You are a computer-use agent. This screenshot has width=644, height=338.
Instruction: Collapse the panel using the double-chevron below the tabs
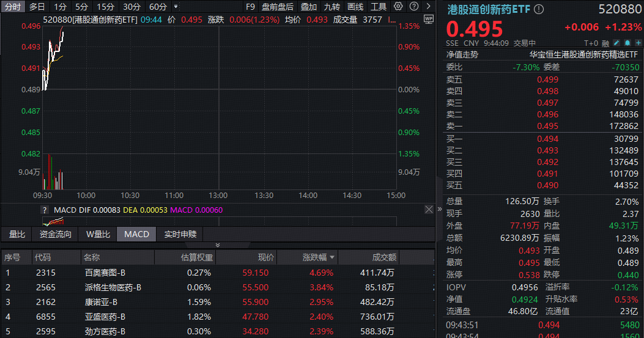(217, 245)
